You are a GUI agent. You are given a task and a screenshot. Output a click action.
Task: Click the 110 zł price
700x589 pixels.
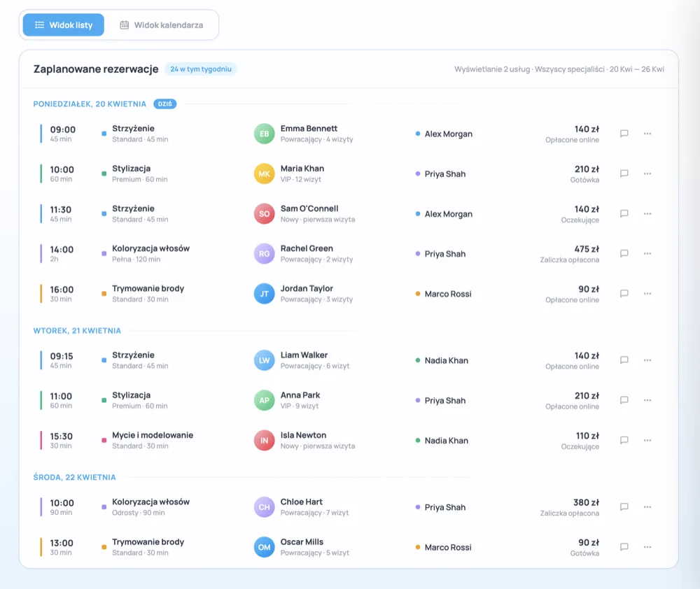coord(587,436)
